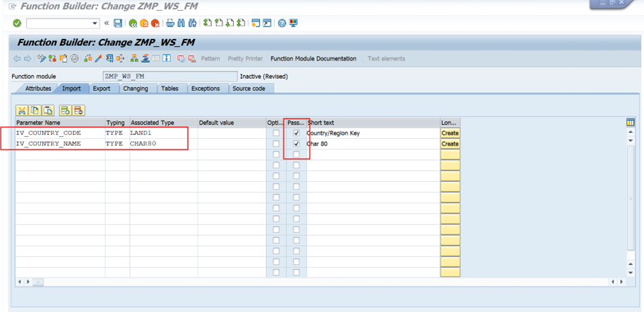The image size is (644, 312).
Task: Open the command field dropdown arrow
Action: (x=95, y=23)
